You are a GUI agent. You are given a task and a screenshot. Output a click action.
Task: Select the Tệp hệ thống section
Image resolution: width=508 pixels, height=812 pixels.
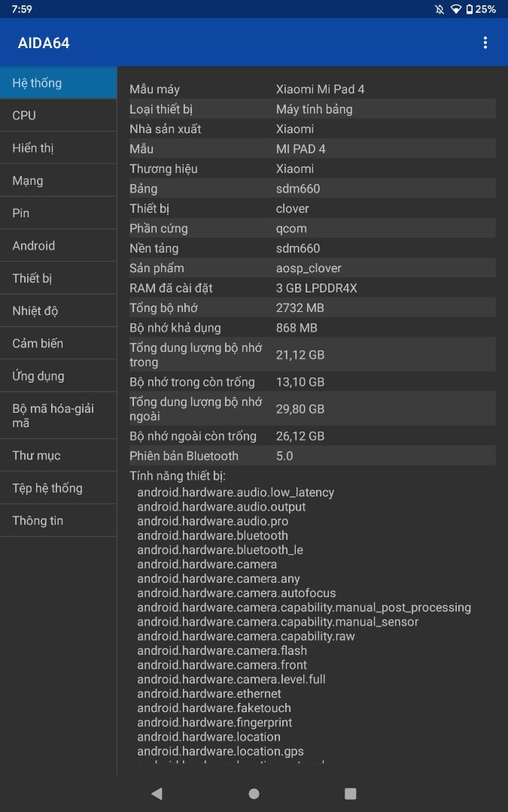(x=58, y=489)
